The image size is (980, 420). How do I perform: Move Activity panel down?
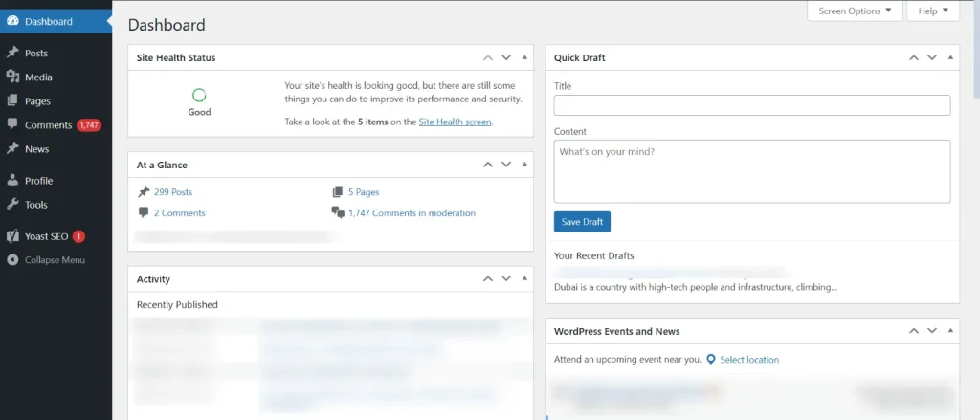506,278
